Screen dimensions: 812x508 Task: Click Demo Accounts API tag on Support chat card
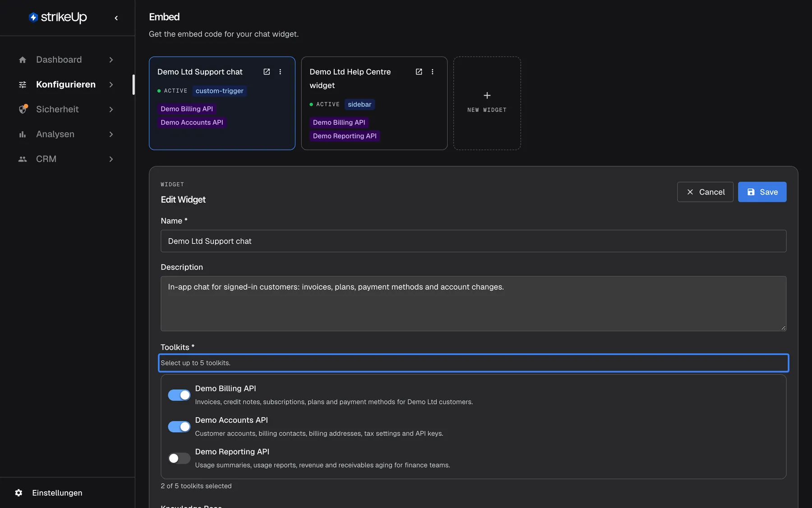pyautogui.click(x=192, y=122)
